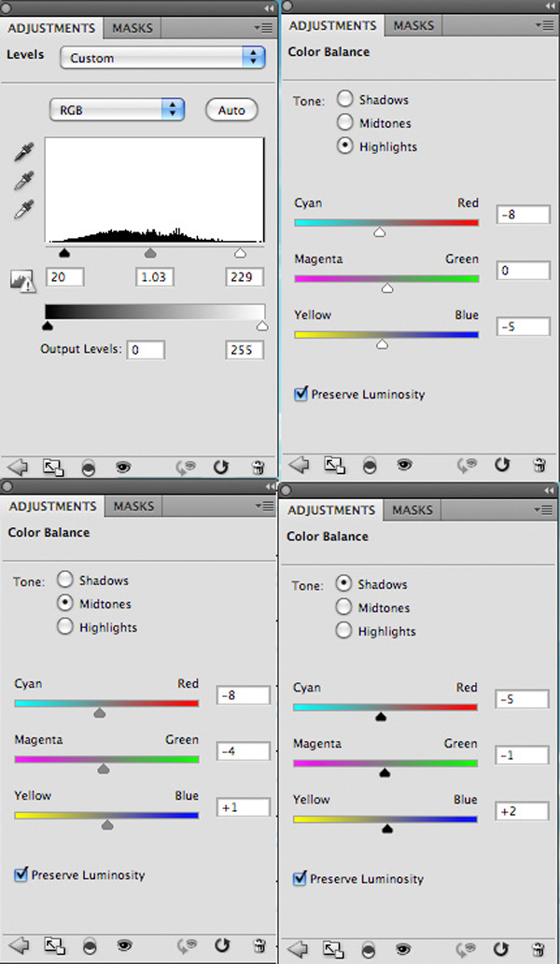
Task: Click the shadow input field showing 20
Action: pyautogui.click(x=65, y=276)
